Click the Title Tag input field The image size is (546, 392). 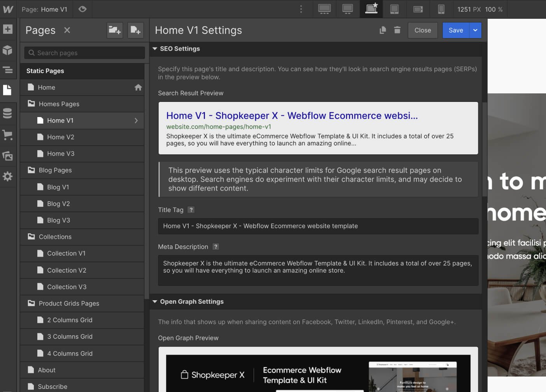pos(318,226)
